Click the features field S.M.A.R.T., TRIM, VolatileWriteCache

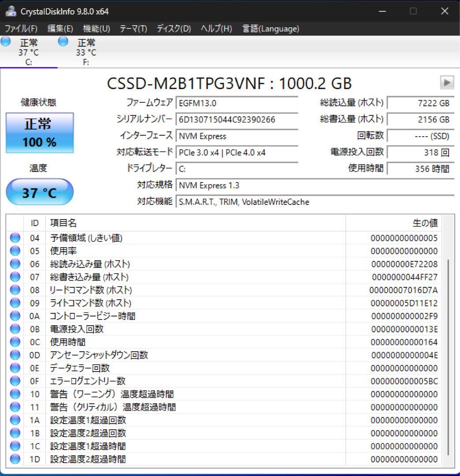point(315,202)
